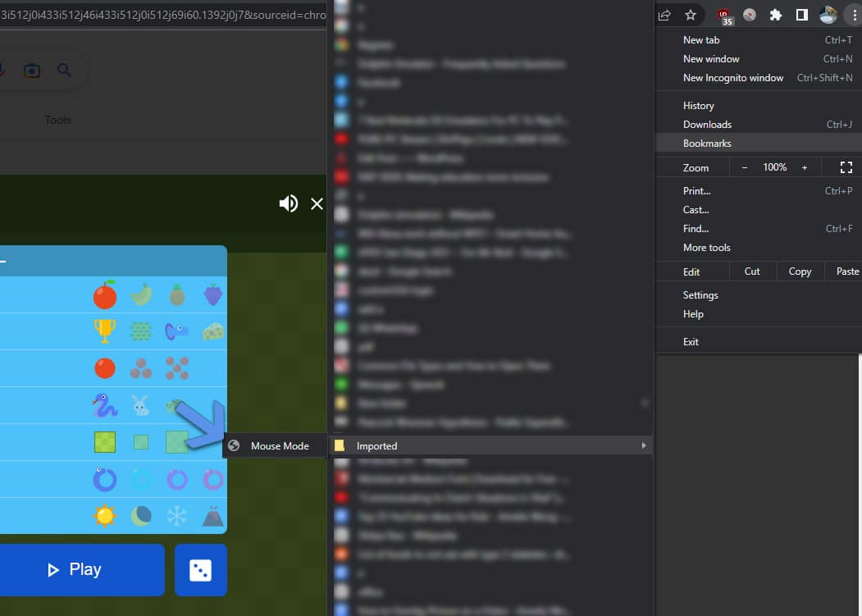862x616 pixels.
Task: Select Mouse Mode from the context menu
Action: click(280, 445)
